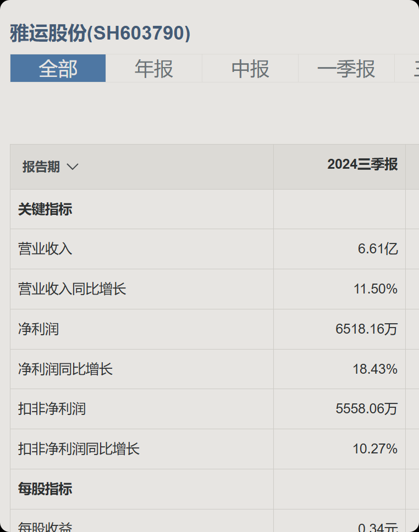Viewport: 419px width, 532px height.
Task: Click the 每股指标 section heading
Action: (45, 489)
